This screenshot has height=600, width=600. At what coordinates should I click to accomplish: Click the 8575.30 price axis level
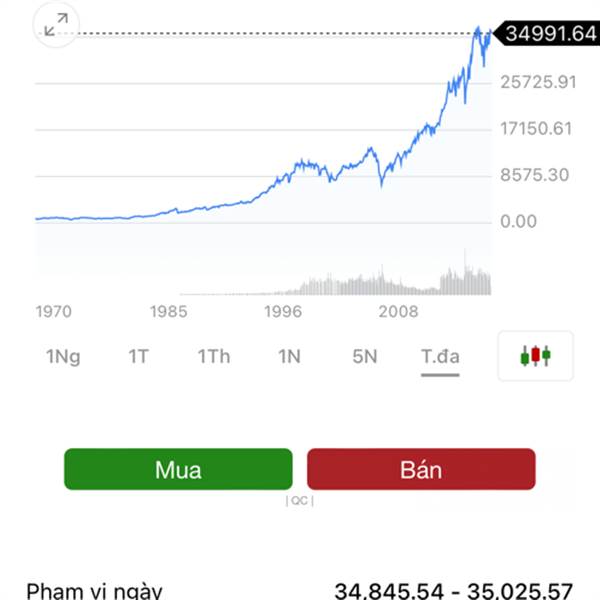coord(535,175)
